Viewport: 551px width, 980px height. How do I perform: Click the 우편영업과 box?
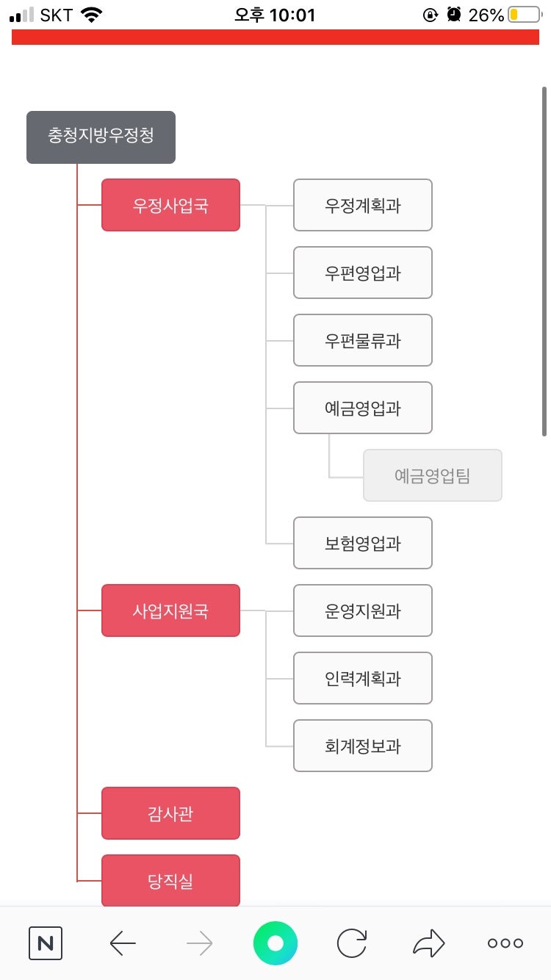[x=363, y=273]
